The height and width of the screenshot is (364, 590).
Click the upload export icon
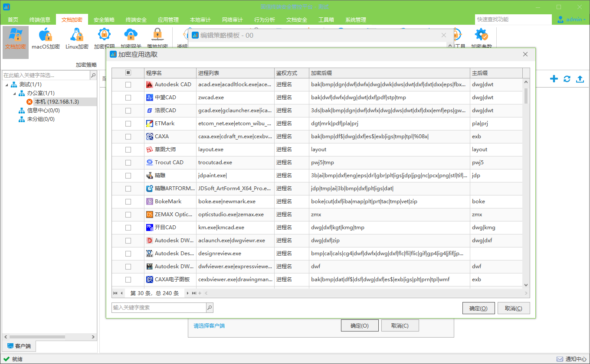[580, 79]
